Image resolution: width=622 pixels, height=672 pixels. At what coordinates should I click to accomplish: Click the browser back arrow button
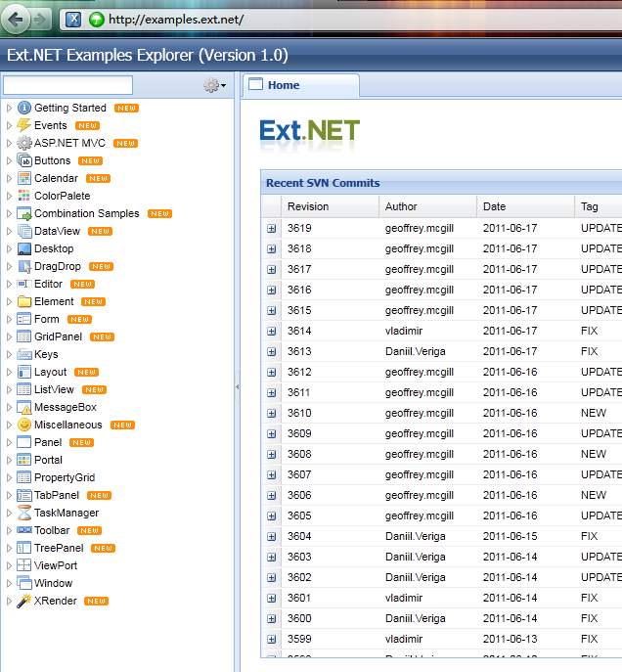click(16, 20)
